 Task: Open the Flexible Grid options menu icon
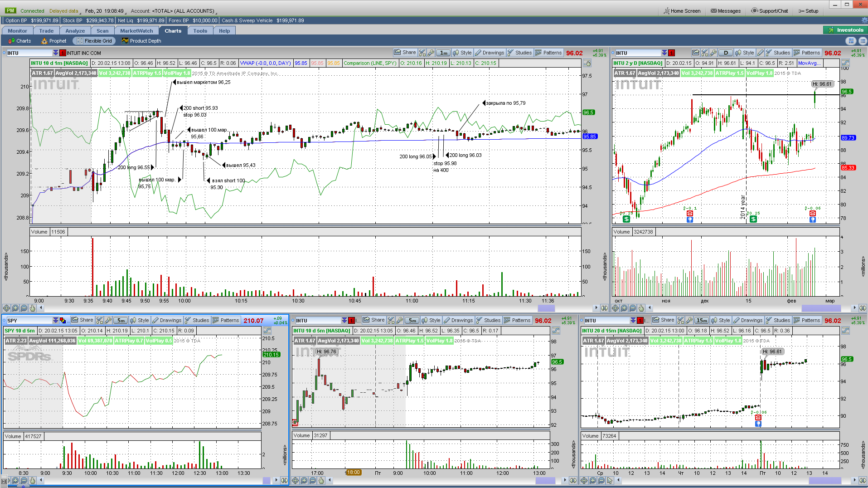coord(862,41)
